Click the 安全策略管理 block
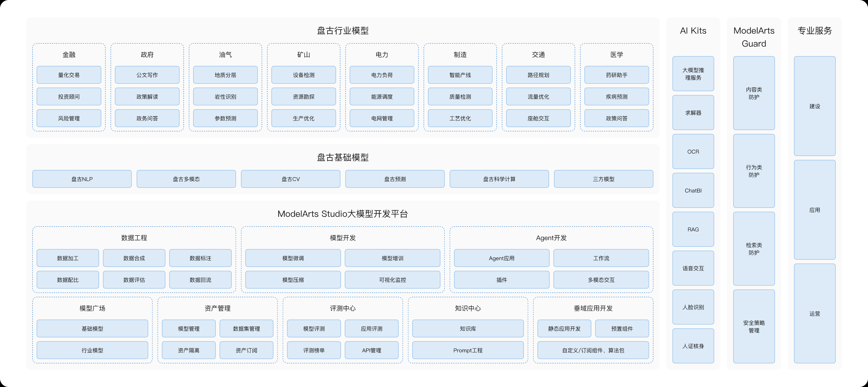This screenshot has height=387, width=868. [754, 326]
